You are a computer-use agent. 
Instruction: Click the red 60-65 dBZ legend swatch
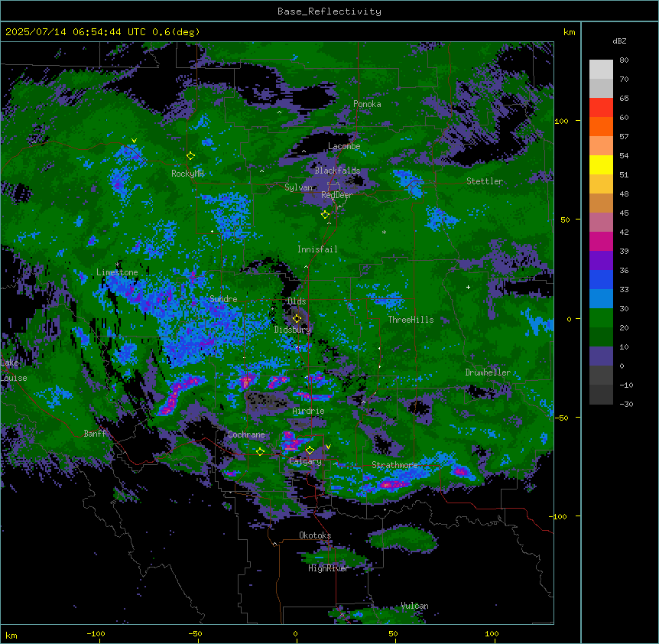pos(601,108)
